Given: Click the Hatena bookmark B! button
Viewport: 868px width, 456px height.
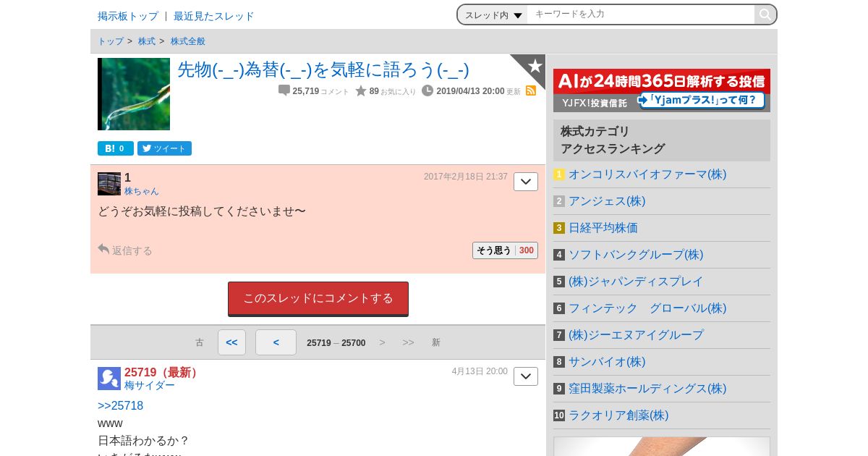Looking at the screenshot, I should click(116, 148).
